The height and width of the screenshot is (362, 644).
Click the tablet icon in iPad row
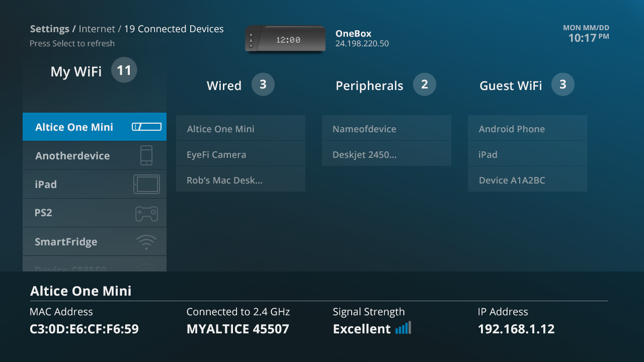(x=146, y=184)
